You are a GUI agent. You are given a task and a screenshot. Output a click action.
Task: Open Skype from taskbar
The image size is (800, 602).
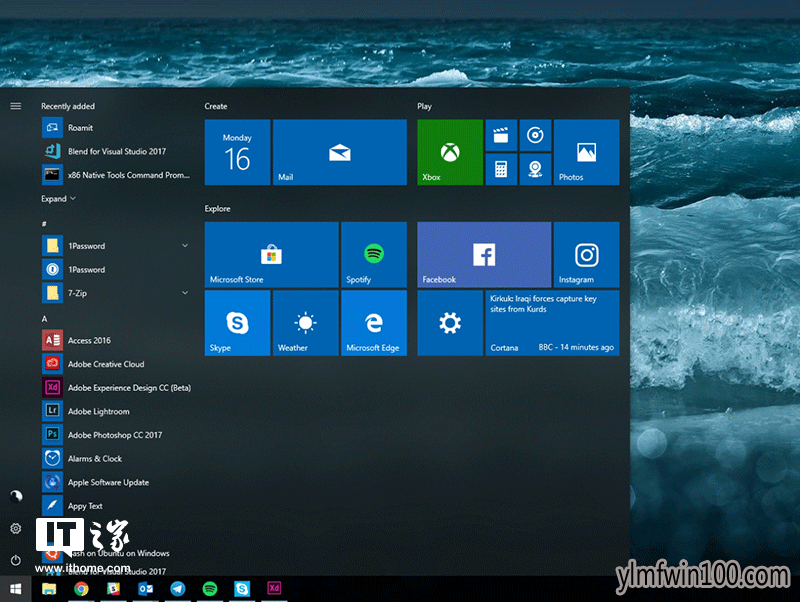pyautogui.click(x=242, y=589)
